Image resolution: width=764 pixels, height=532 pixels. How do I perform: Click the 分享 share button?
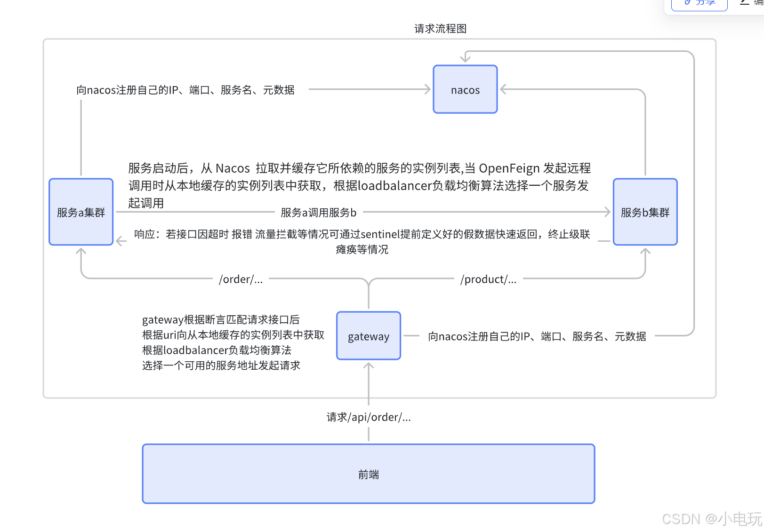coord(699,4)
